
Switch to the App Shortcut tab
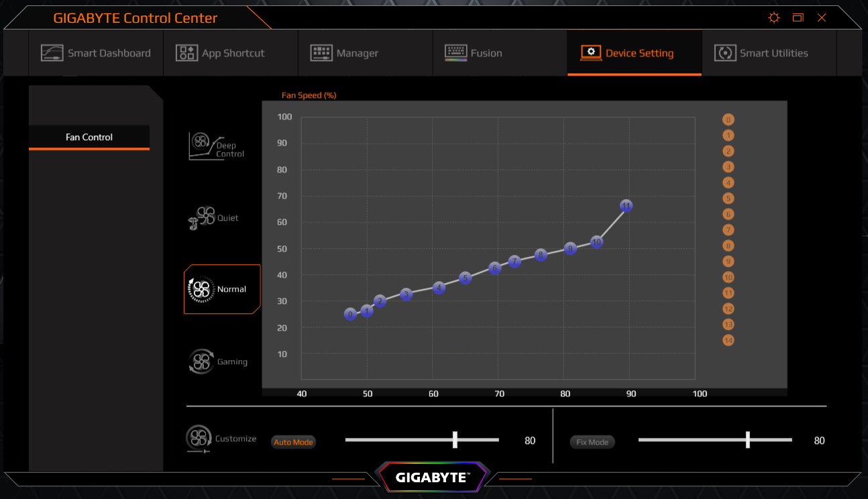(x=231, y=53)
